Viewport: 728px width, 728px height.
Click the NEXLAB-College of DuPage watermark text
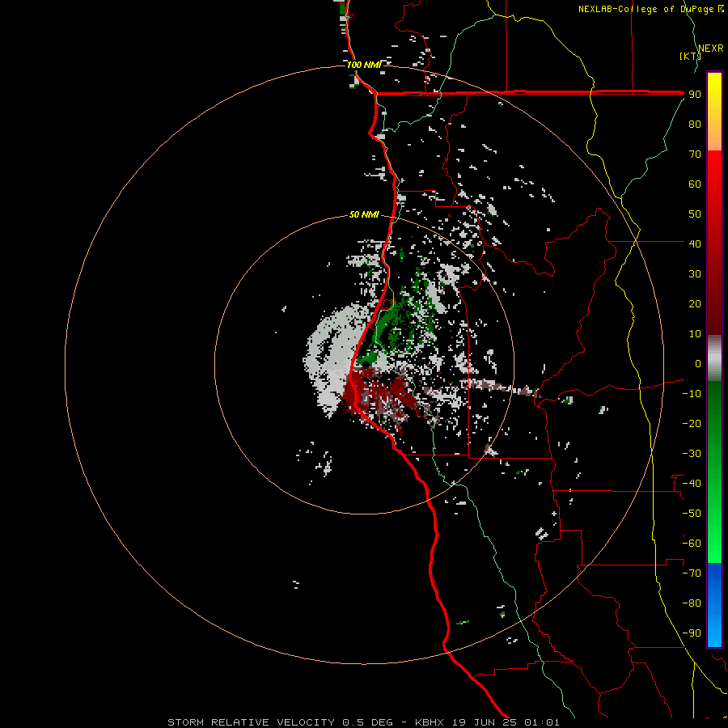tap(650, 9)
